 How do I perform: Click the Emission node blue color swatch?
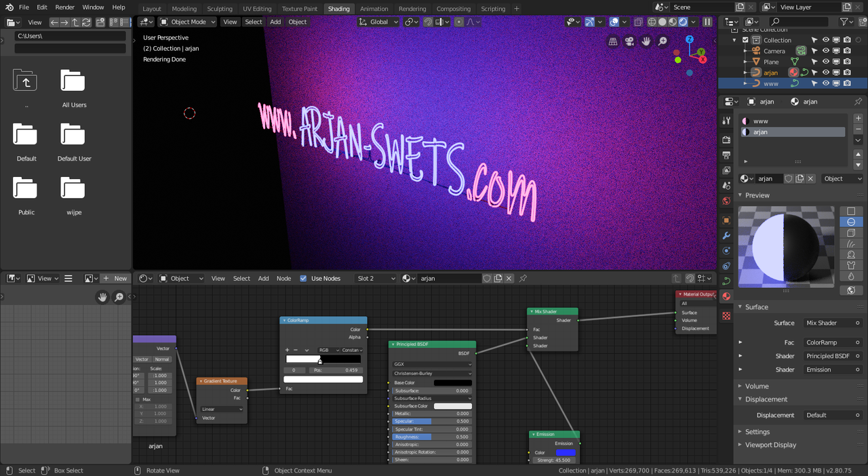pos(566,452)
